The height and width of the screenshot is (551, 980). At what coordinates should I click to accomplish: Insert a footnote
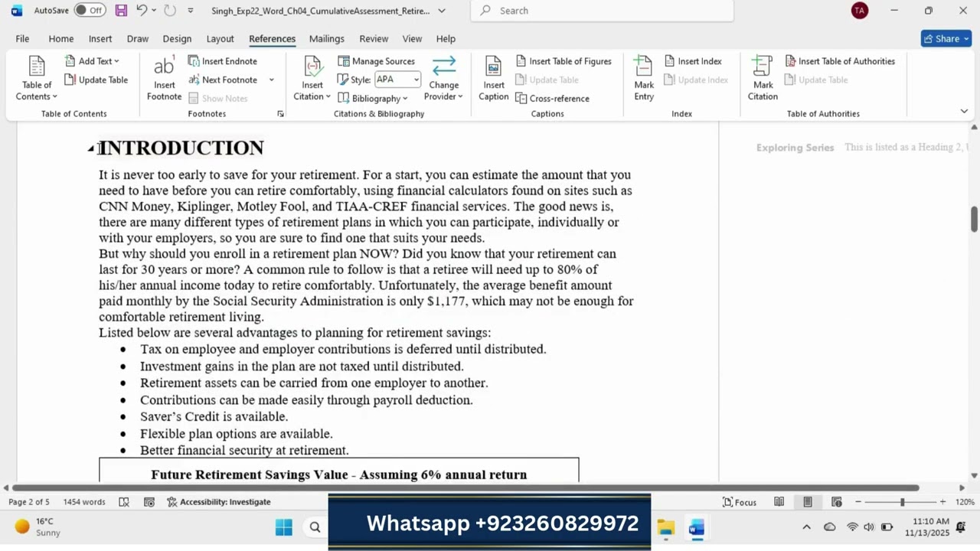pyautogui.click(x=164, y=79)
